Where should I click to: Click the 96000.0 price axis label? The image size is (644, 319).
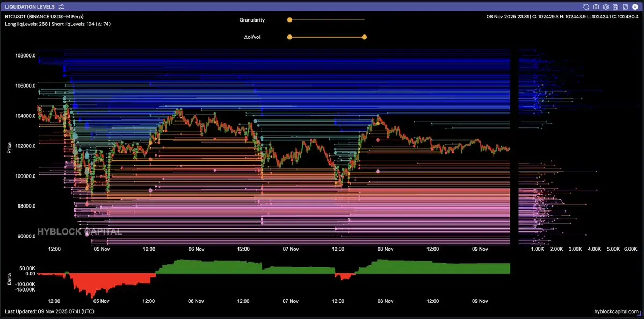[26, 236]
